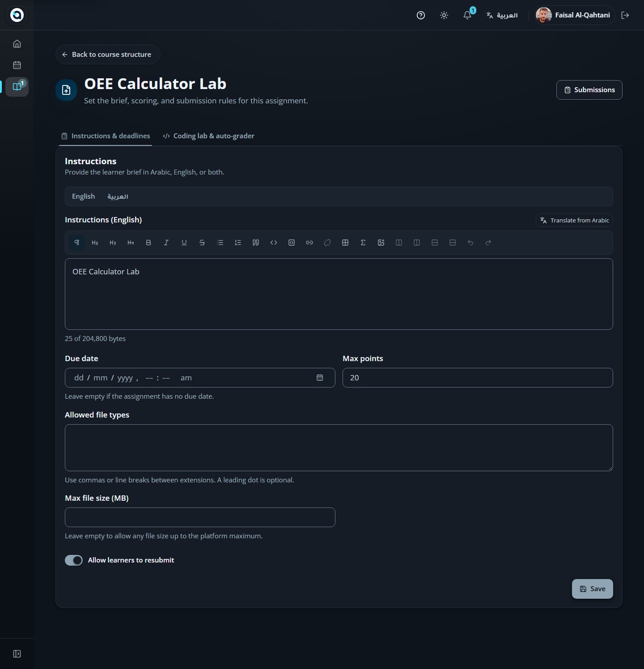Insert a table
Viewport: 644px width, 669px height.
[345, 243]
